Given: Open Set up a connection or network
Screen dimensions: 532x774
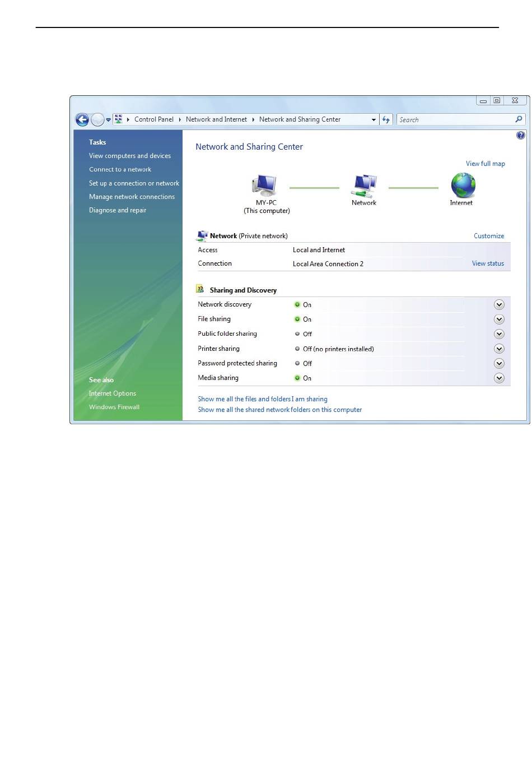Looking at the screenshot, I should click(x=134, y=183).
